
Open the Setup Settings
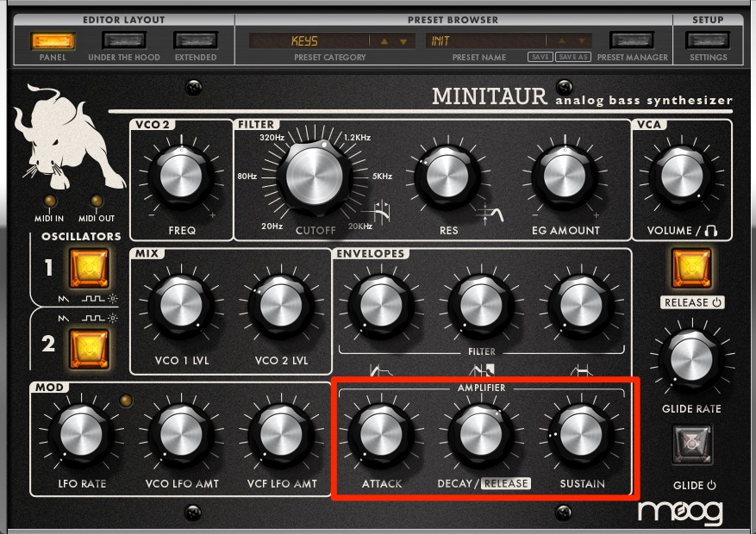pos(708,40)
